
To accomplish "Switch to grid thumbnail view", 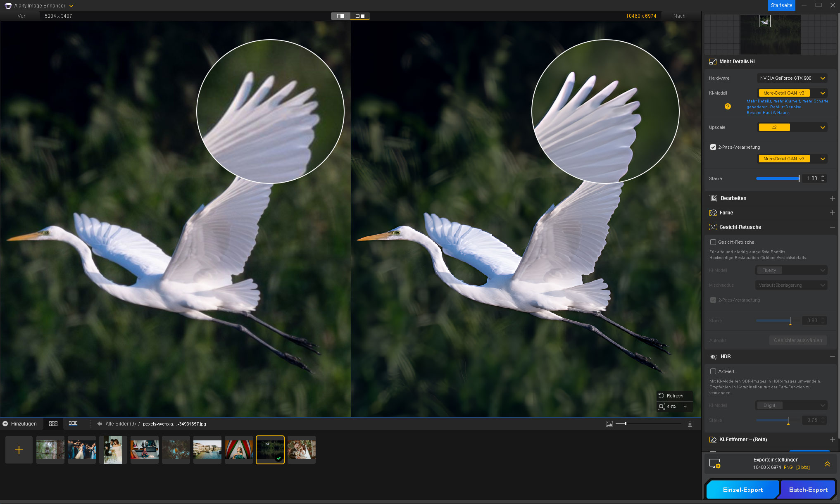I will 53,424.
